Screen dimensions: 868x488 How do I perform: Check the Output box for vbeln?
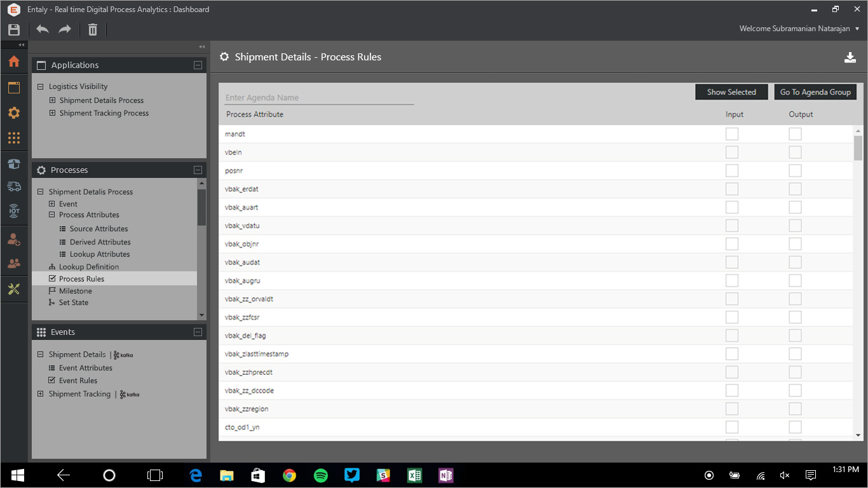[x=795, y=152]
